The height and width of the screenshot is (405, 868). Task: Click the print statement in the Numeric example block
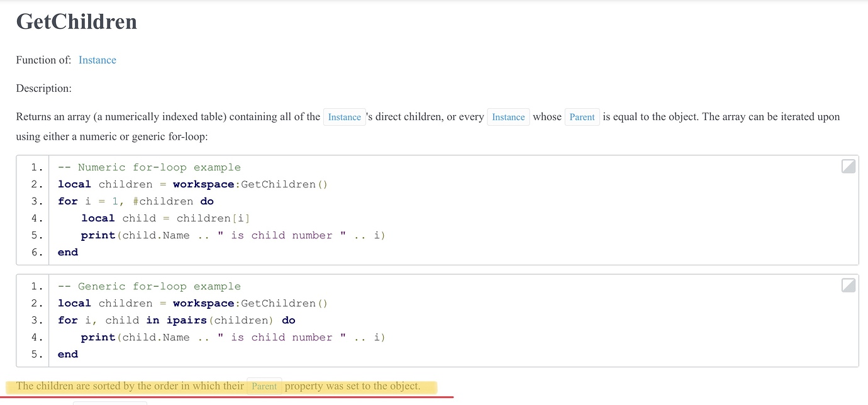[233, 235]
